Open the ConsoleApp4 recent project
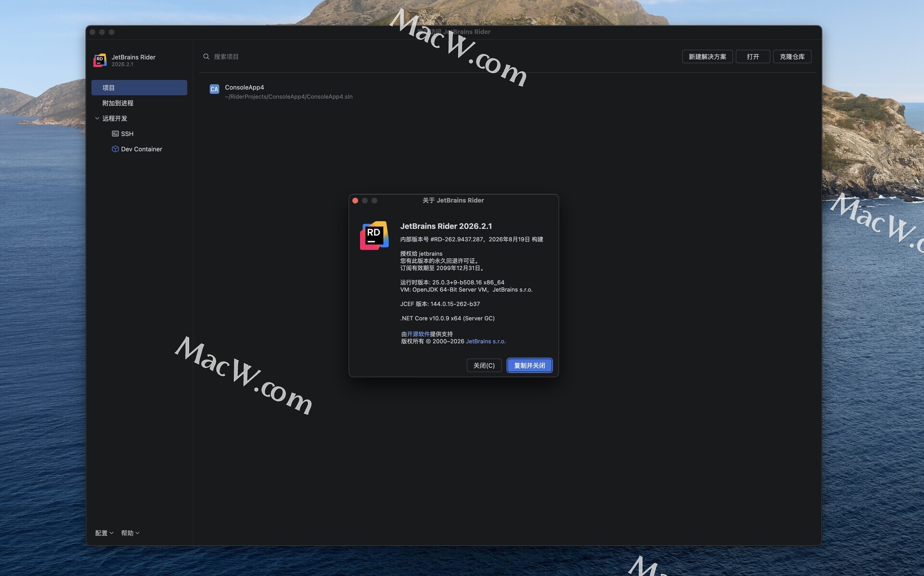The height and width of the screenshot is (576, 924). point(508,91)
